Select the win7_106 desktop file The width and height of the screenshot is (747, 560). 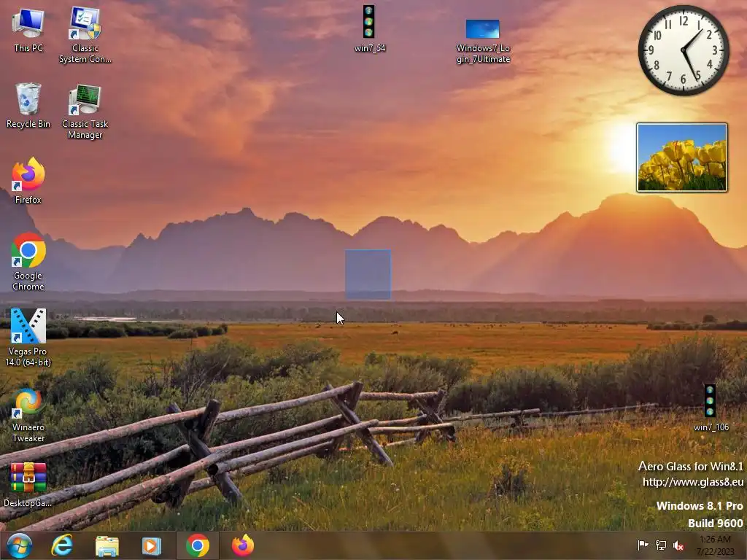click(x=711, y=408)
